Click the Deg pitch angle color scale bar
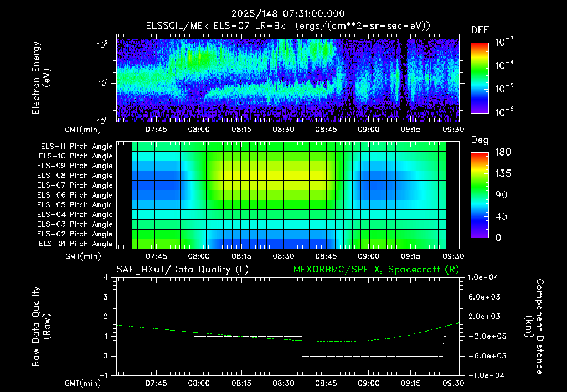This screenshot has height=392, width=567. point(480,195)
